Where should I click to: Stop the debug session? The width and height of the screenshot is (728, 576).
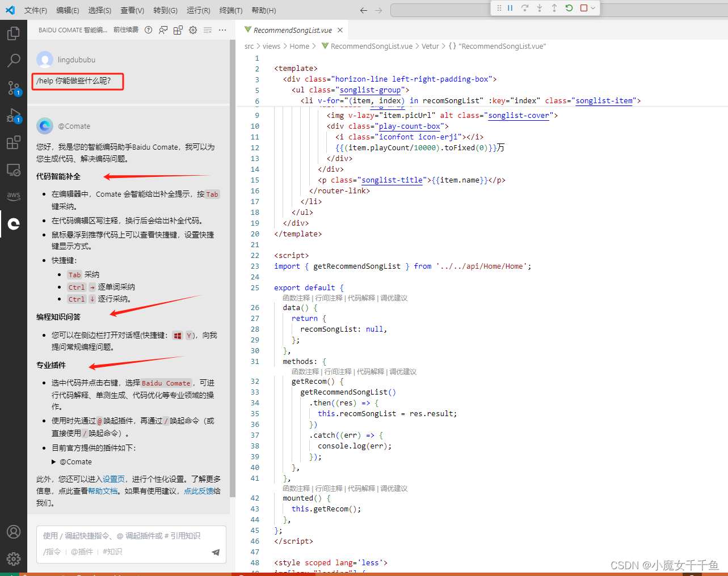(584, 8)
